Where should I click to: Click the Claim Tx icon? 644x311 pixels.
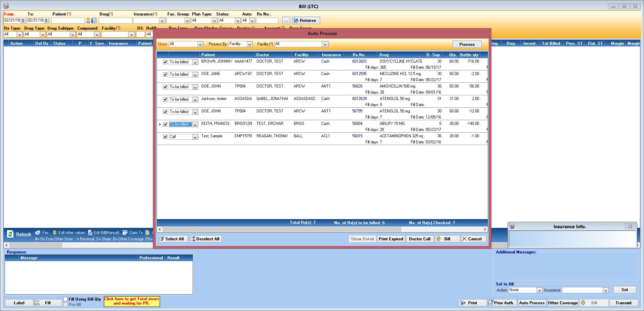tap(125, 232)
